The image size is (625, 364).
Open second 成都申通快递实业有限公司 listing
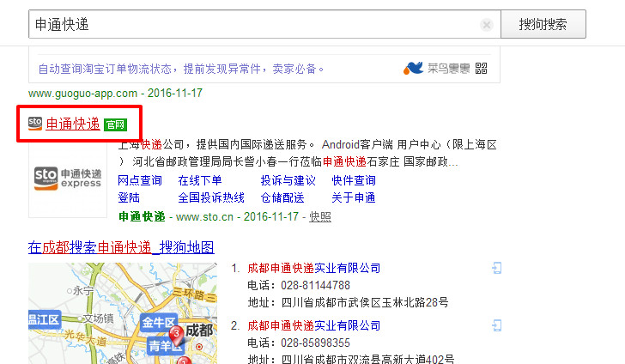click(x=313, y=325)
